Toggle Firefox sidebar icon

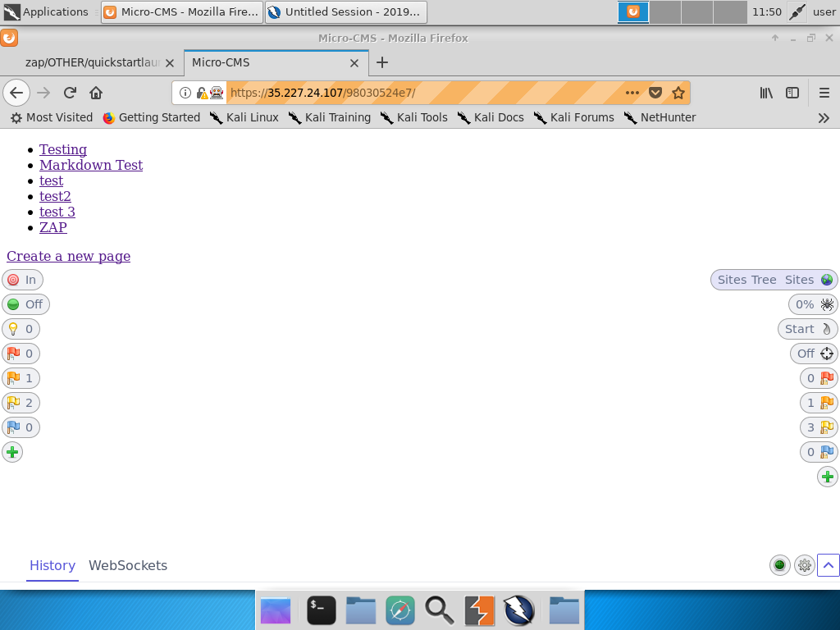tap(792, 93)
